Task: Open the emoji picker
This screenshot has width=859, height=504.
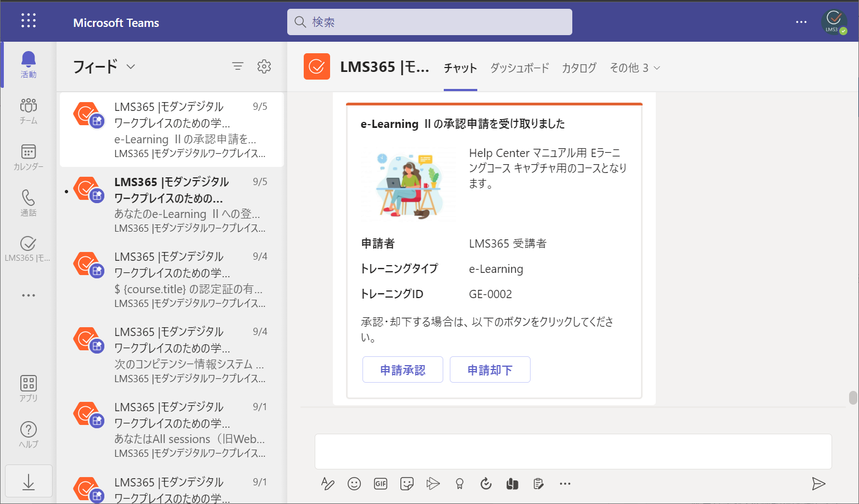Action: pos(354,484)
